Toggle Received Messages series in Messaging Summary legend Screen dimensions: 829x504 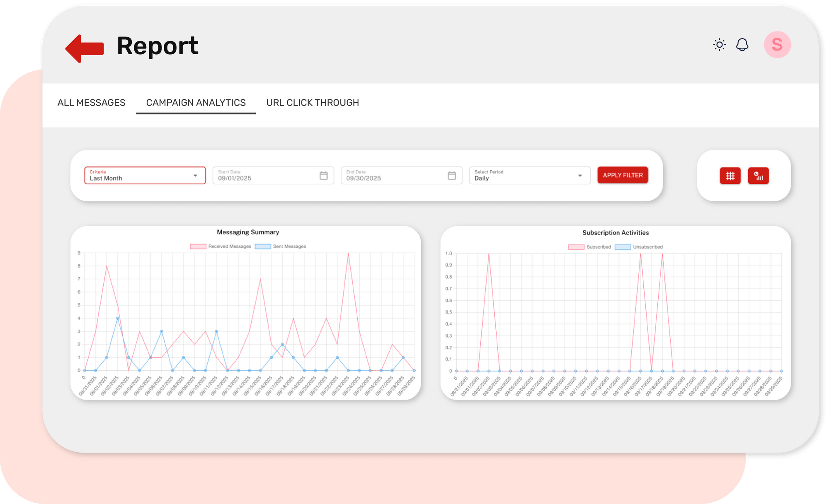(x=220, y=246)
